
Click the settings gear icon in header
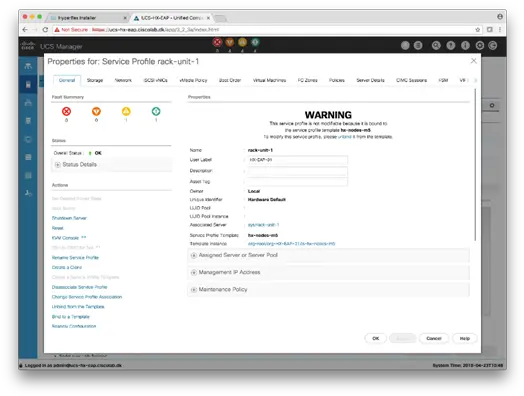coord(480,45)
